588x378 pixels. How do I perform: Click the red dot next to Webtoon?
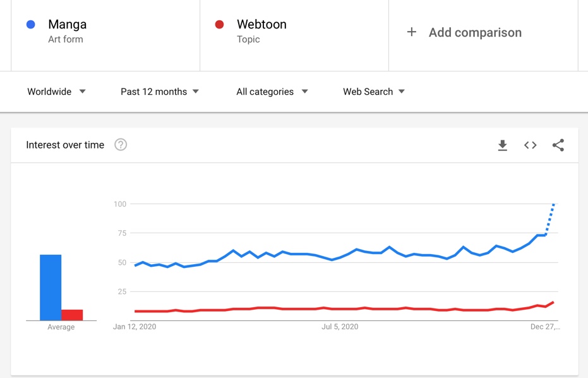pos(219,25)
